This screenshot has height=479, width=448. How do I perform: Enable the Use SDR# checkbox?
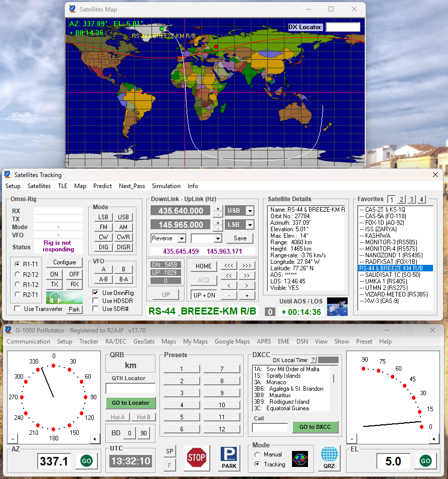[x=96, y=309]
